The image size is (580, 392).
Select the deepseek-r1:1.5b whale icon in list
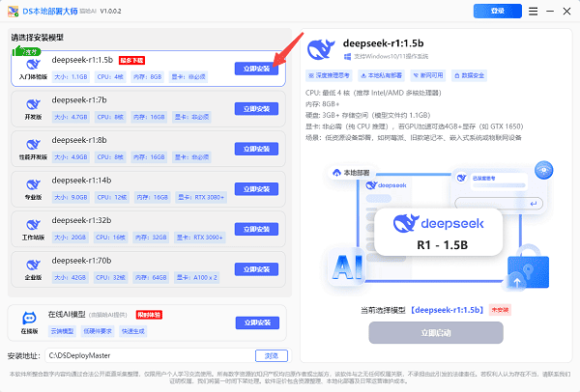pyautogui.click(x=32, y=62)
